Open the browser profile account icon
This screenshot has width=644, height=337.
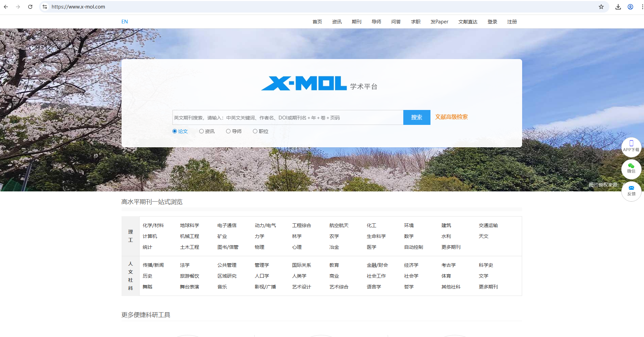[630, 6]
